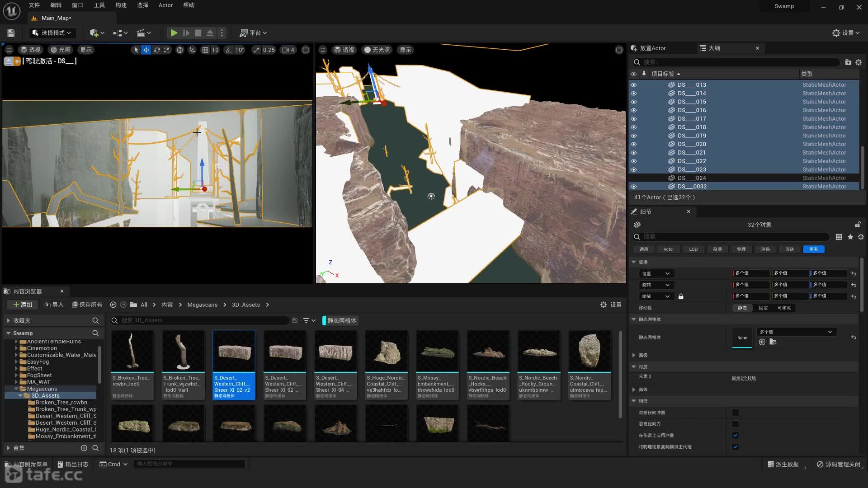Uncheck the 在伤害上应用冲量 checkbox

click(735, 436)
